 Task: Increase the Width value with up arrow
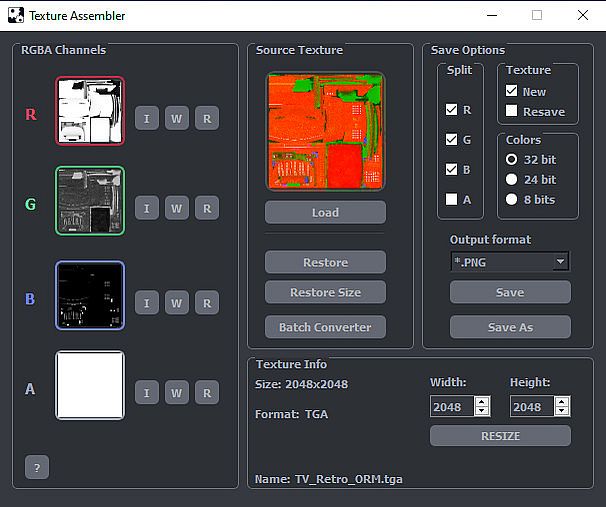[x=482, y=402]
